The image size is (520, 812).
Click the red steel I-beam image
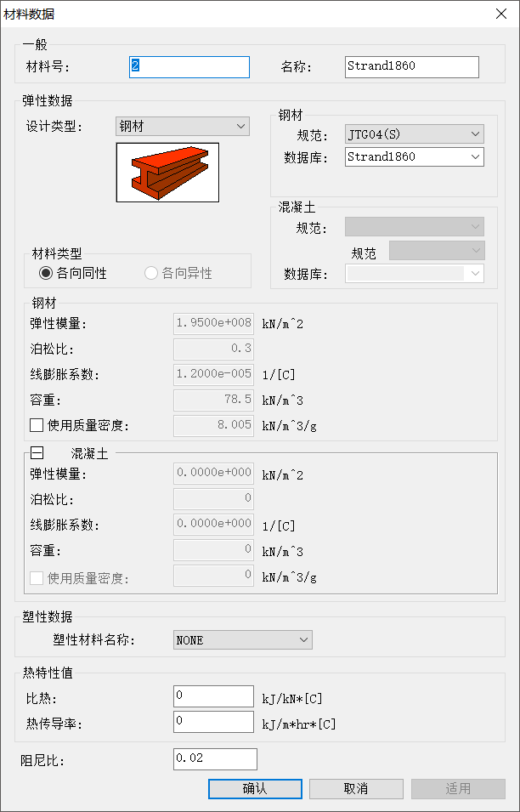[167, 172]
